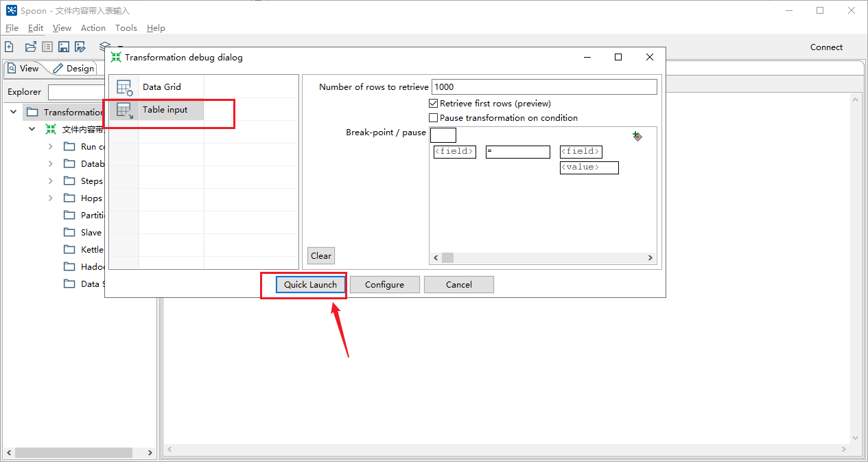Click the condition panel scroll right arrow
Screen dimensions: 868x462
(650, 257)
